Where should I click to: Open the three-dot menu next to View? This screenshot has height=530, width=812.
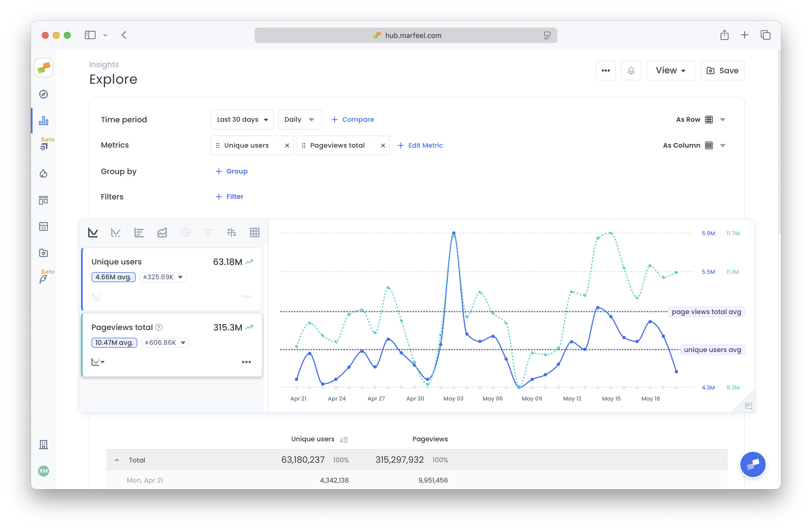[606, 70]
